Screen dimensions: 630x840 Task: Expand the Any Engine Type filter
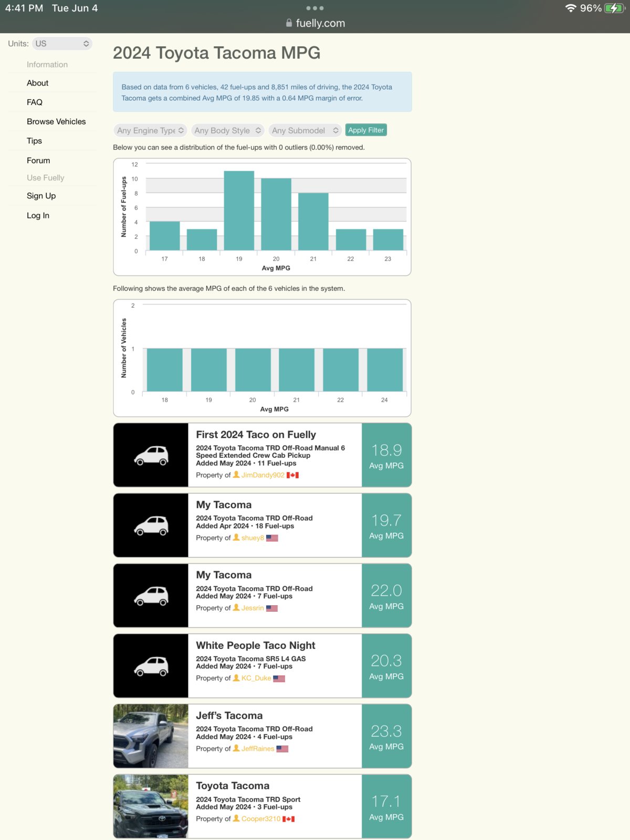coord(150,130)
